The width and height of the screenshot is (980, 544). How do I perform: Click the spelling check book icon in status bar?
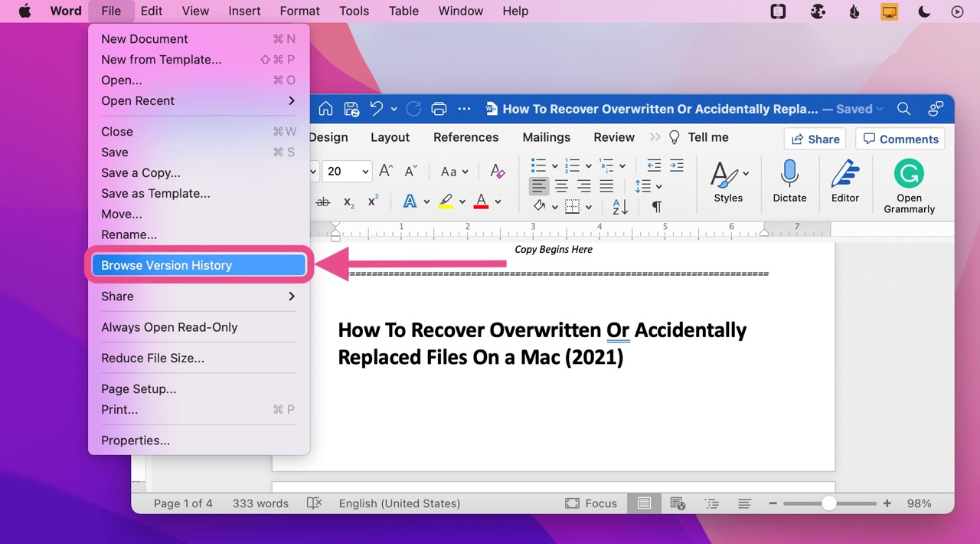pos(314,503)
